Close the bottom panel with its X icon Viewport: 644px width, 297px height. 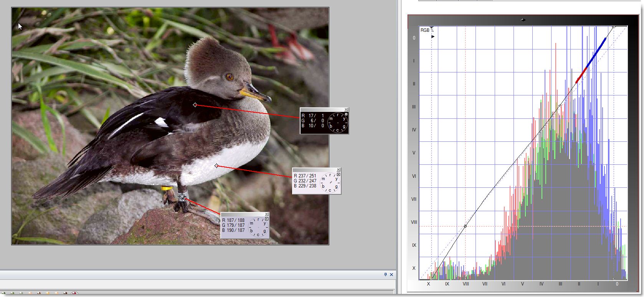(x=391, y=274)
